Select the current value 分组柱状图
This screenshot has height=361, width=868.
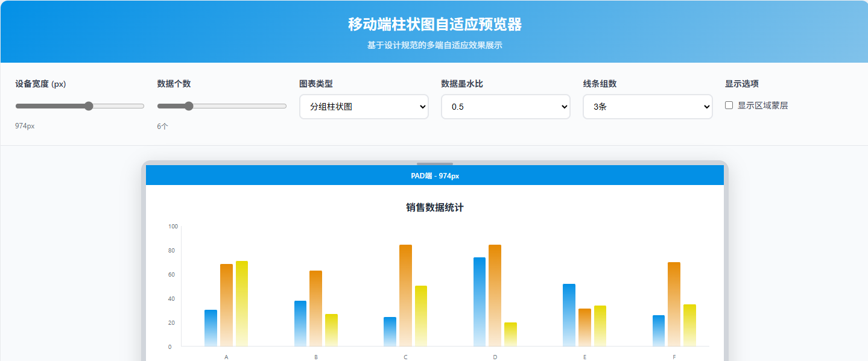(363, 107)
